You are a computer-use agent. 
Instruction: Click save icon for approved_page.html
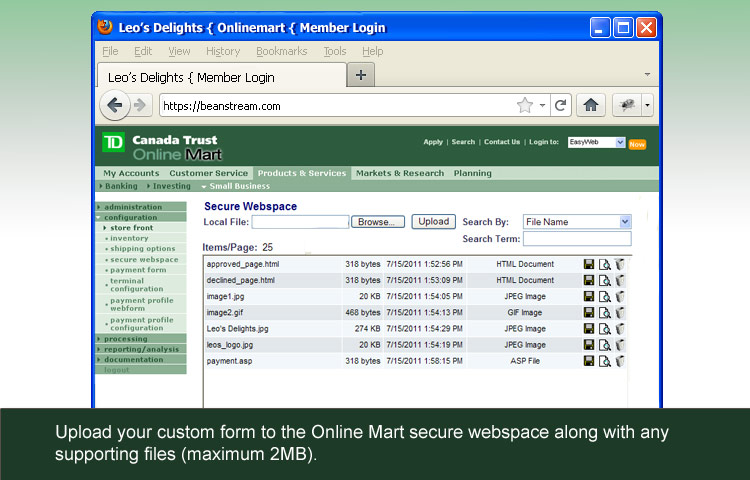[x=589, y=264]
